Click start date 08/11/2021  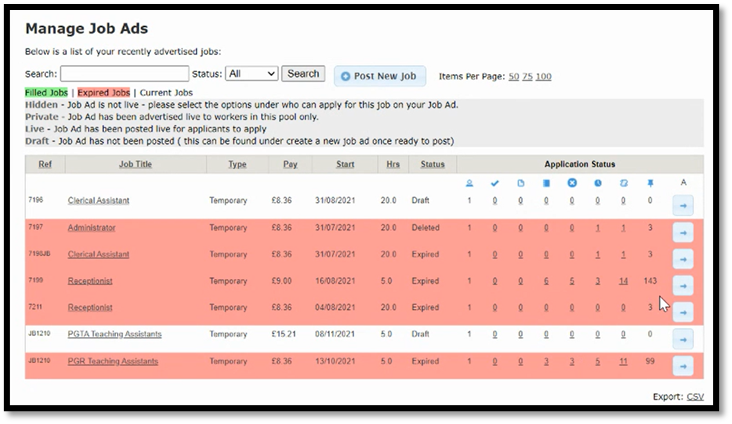coord(335,334)
